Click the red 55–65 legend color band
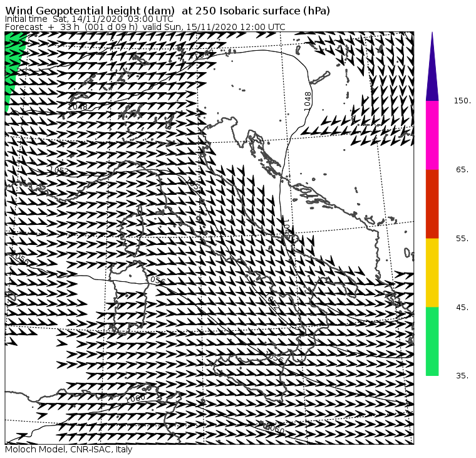 coord(432,204)
